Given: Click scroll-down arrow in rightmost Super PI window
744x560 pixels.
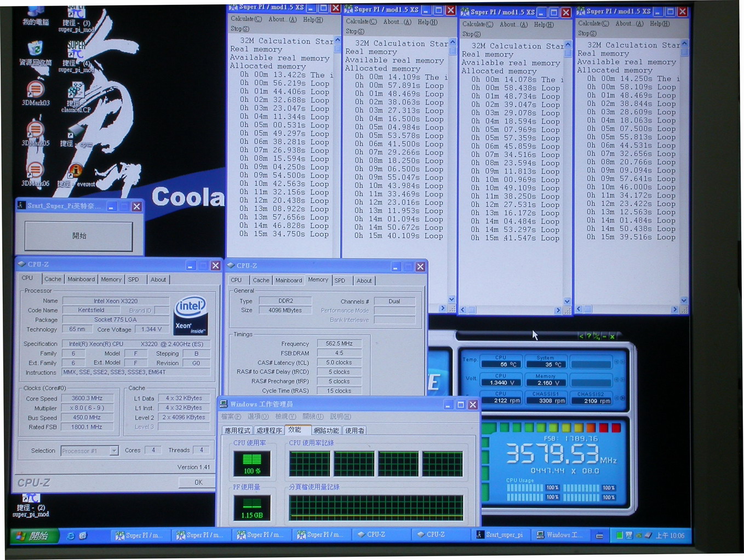Looking at the screenshot, I should pos(684,300).
